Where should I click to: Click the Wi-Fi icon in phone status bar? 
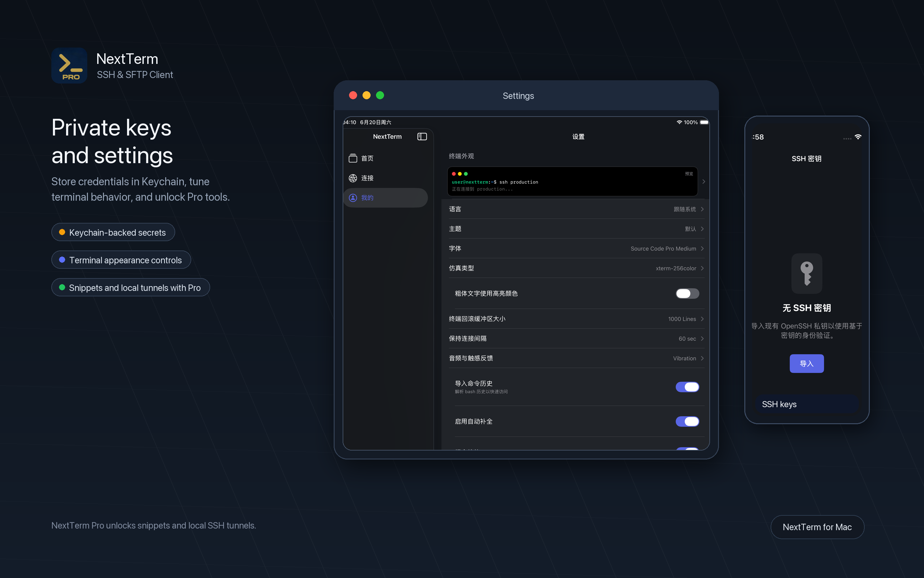(x=858, y=137)
